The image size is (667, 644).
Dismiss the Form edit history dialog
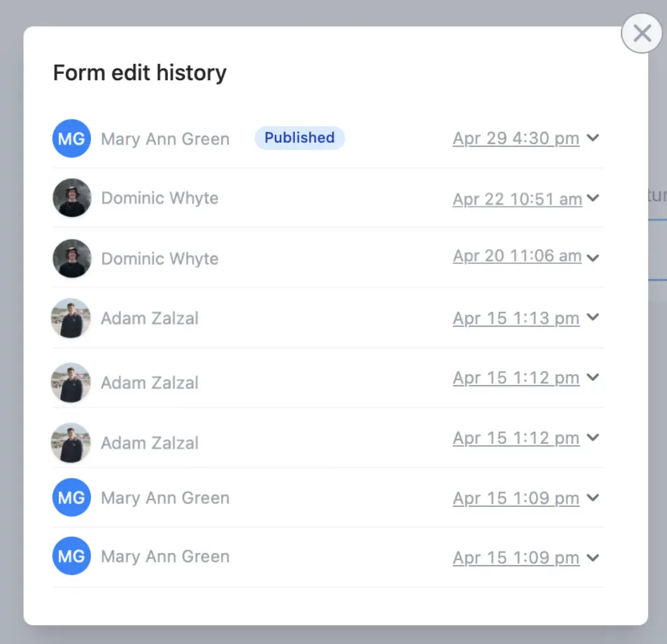641,33
